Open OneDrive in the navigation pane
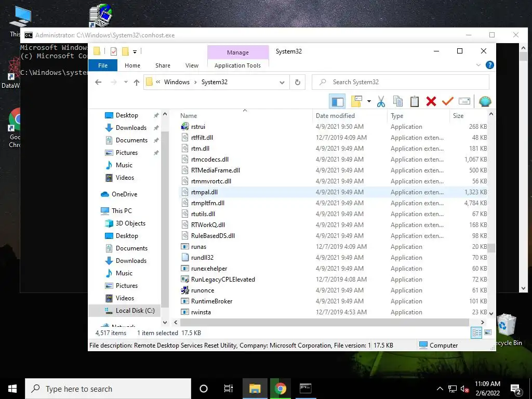The image size is (532, 399). click(x=124, y=194)
